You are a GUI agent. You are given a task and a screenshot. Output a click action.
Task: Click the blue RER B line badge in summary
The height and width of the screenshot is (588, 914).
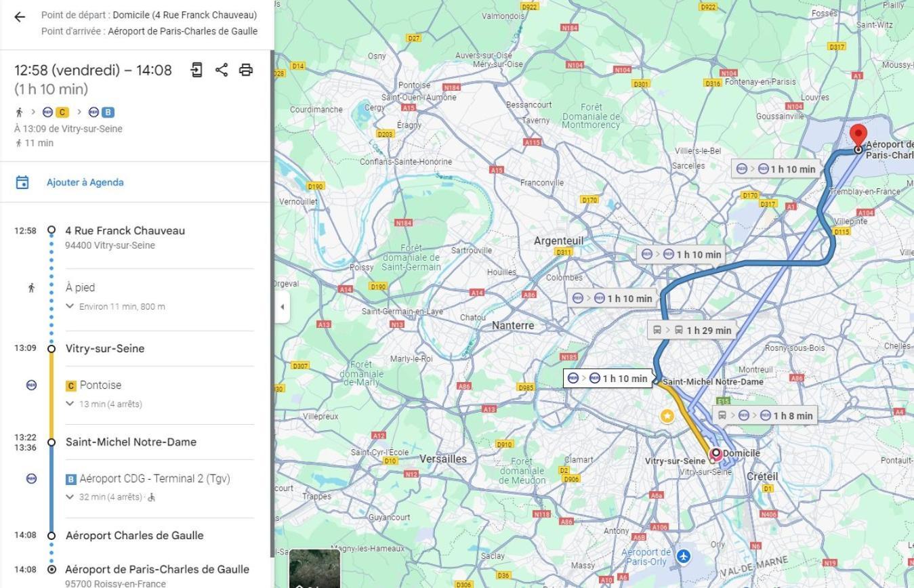click(x=108, y=112)
